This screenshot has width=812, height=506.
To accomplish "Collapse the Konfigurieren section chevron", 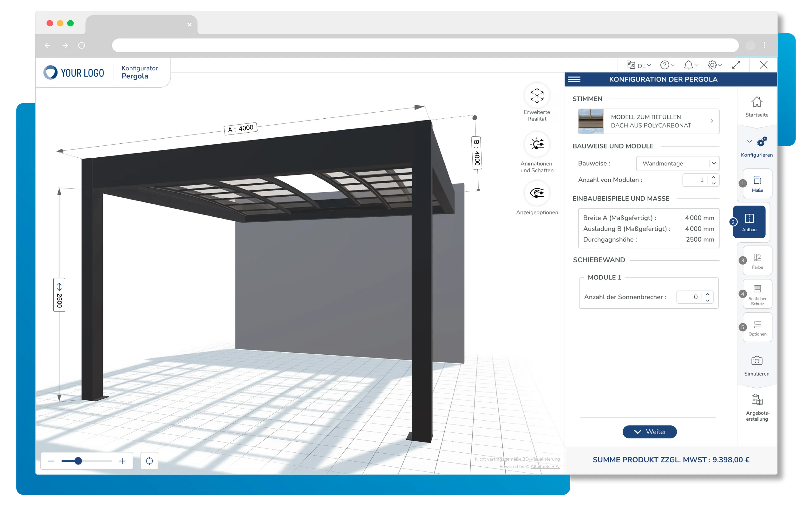I will point(750,141).
